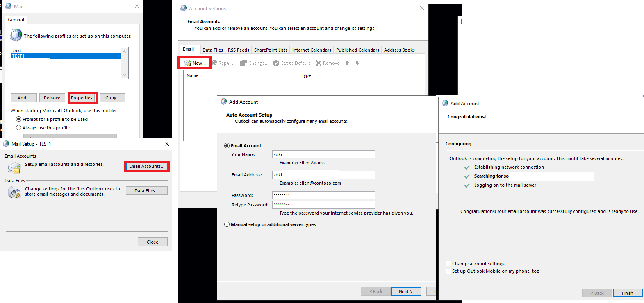This screenshot has height=303, width=644.
Task: Click the Email Accounts envelope icon in Mail Setup
Action: [14, 167]
